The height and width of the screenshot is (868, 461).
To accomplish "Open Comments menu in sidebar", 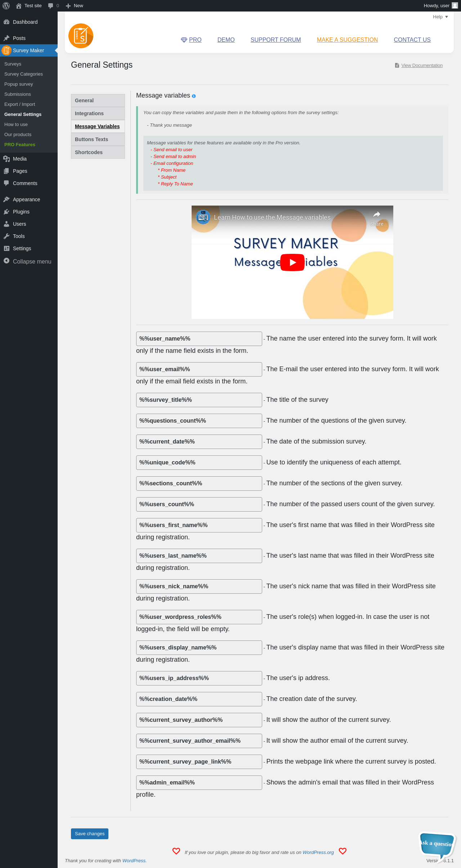I will point(29,183).
